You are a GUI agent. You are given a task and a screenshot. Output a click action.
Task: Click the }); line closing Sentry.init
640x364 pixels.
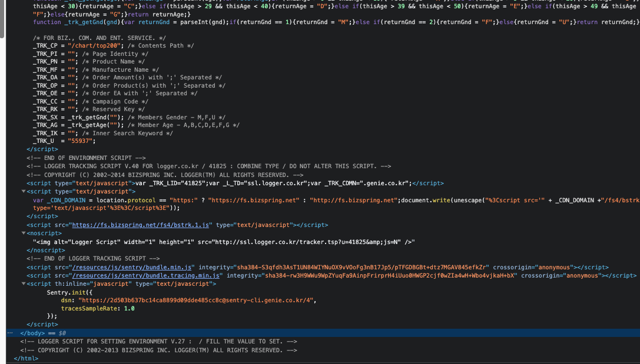click(x=52, y=316)
